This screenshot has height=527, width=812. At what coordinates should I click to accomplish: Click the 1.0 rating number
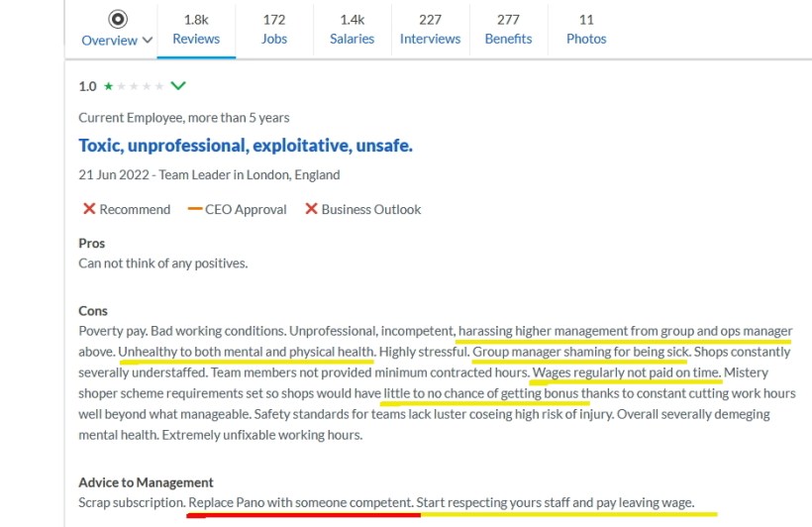click(x=87, y=86)
